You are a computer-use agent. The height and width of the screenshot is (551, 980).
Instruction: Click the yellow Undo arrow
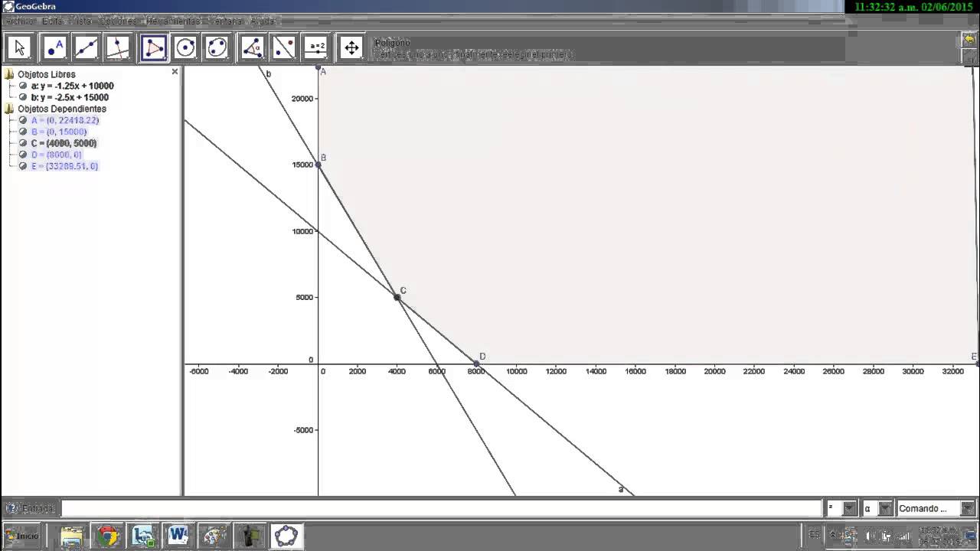tap(969, 40)
